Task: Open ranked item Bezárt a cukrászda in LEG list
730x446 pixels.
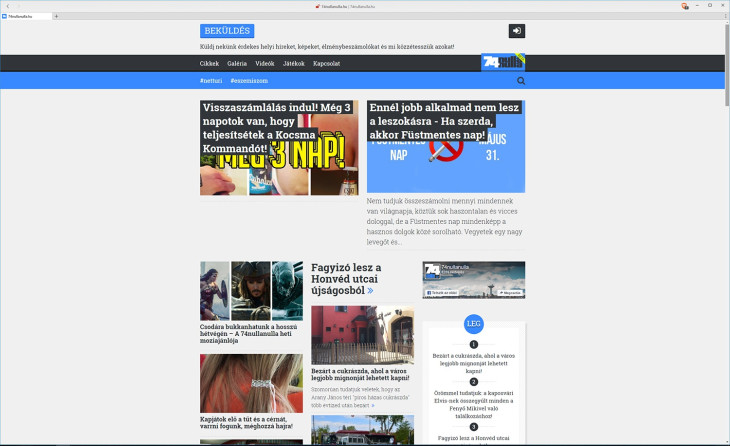Action: (x=473, y=363)
